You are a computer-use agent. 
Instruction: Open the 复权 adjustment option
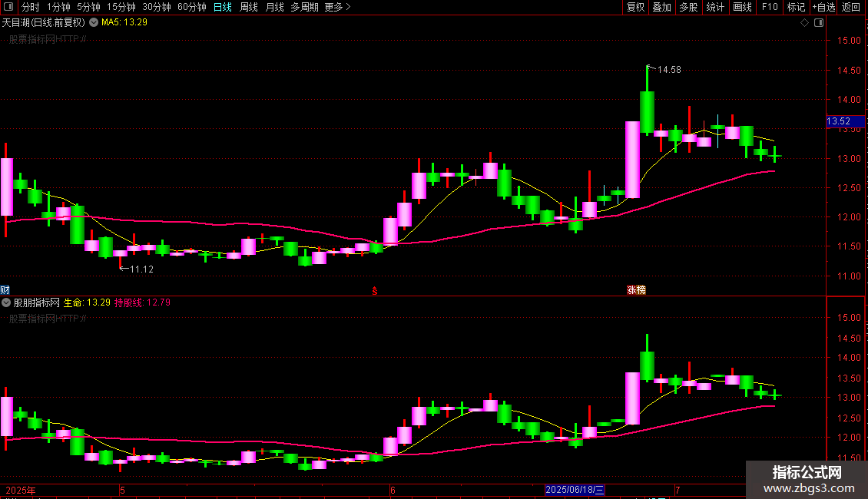[635, 7]
